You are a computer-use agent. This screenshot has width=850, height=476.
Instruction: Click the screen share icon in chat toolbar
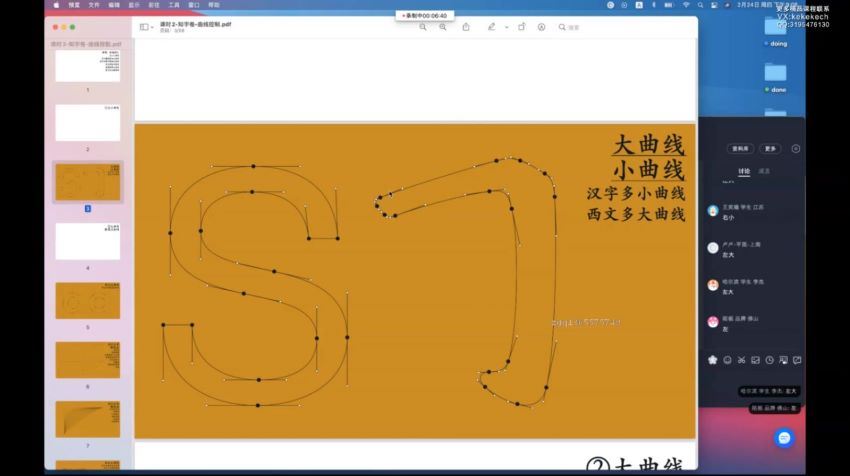pyautogui.click(x=783, y=360)
